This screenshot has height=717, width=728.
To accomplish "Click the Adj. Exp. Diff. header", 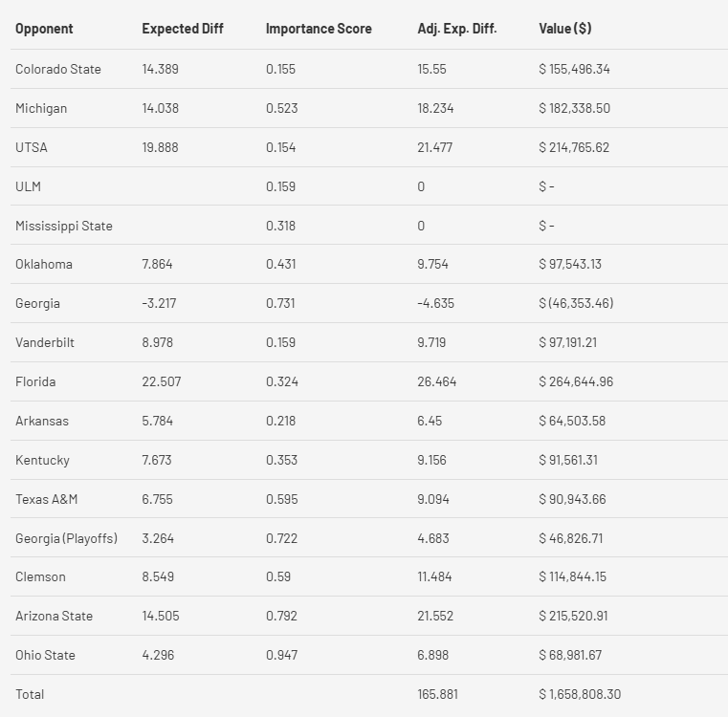I will tap(457, 29).
